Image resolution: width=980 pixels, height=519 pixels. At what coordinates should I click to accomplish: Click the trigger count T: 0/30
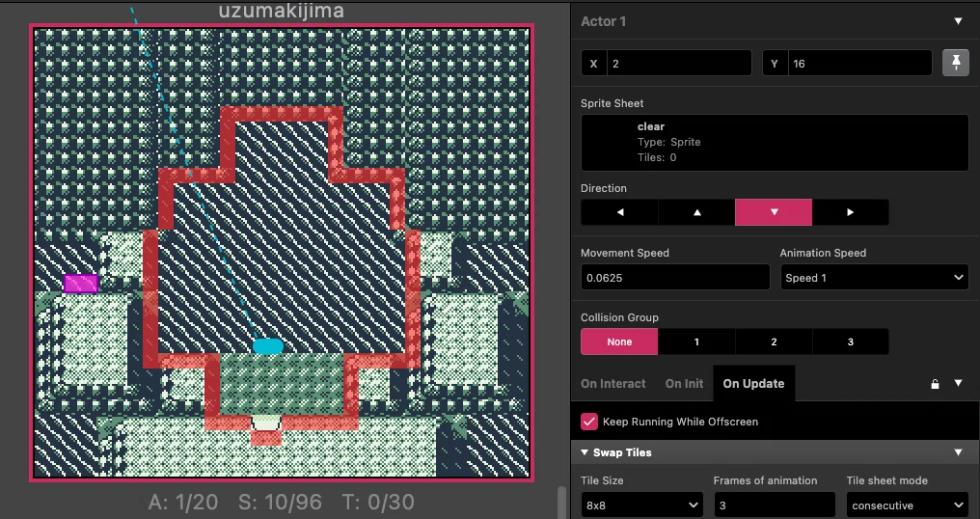pos(378,502)
